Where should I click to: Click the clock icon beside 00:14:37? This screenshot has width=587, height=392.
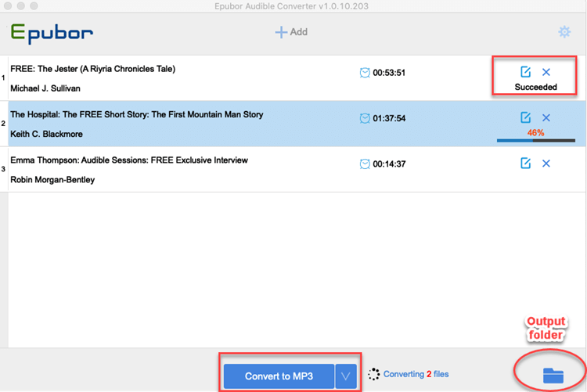coord(365,164)
